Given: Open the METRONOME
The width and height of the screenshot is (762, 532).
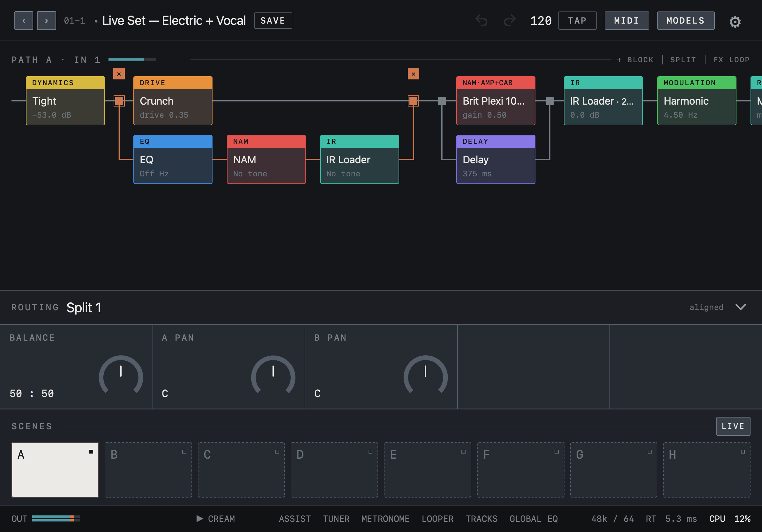Looking at the screenshot, I should coord(385,518).
